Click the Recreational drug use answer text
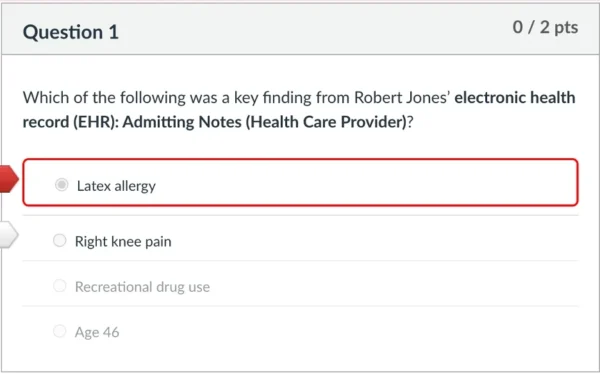 click(142, 287)
